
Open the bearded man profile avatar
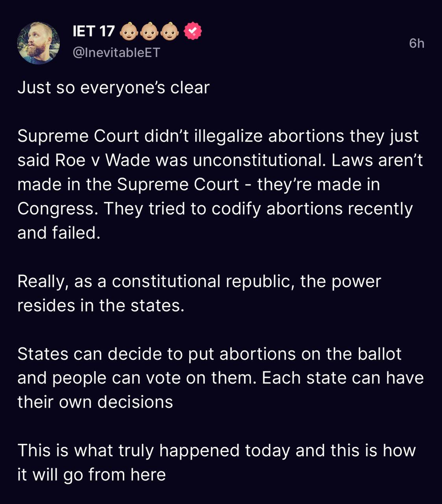pyautogui.click(x=38, y=43)
